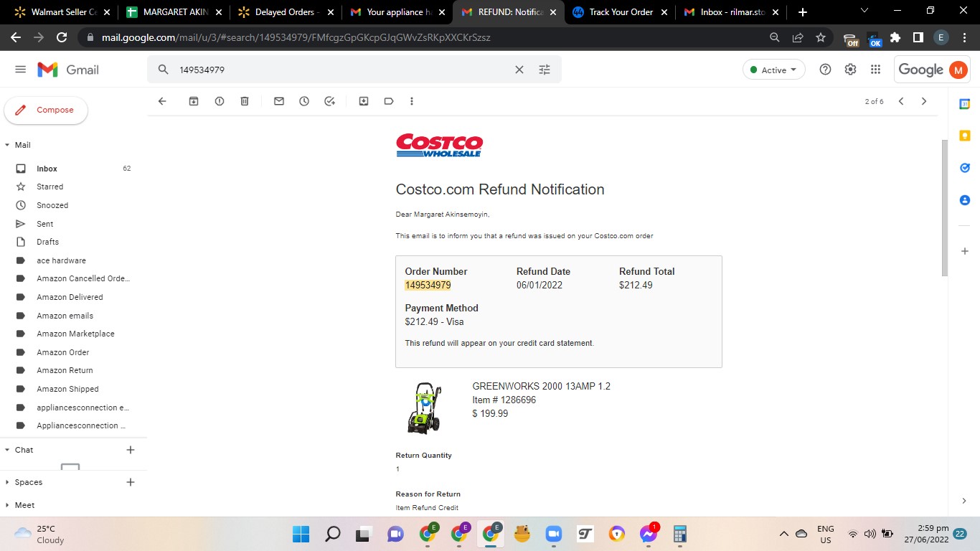Screen dimensions: 980x551
Task: Compose a new email
Action: 46,110
